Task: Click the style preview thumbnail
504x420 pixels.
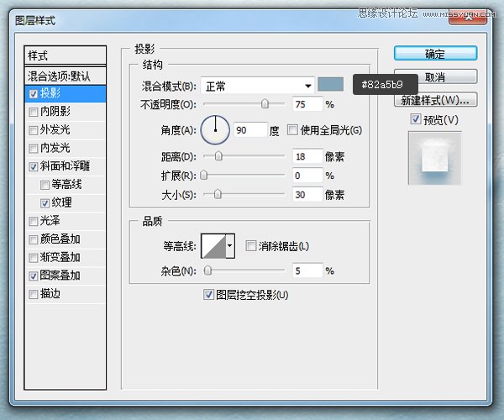Action: pyautogui.click(x=435, y=158)
